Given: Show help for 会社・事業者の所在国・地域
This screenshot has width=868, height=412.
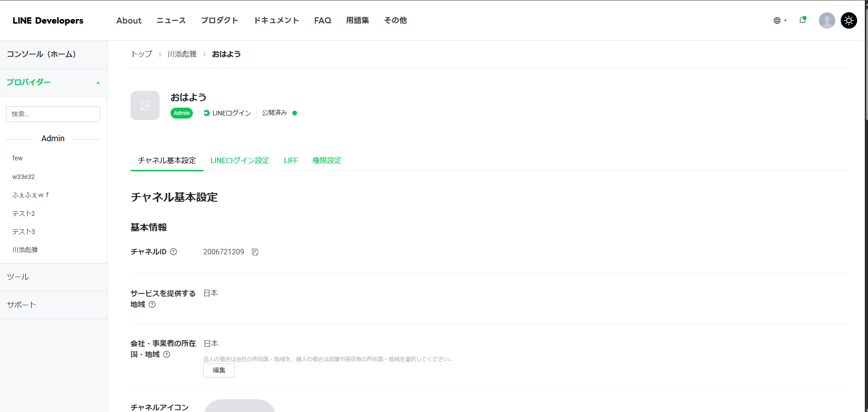Looking at the screenshot, I should point(167,354).
